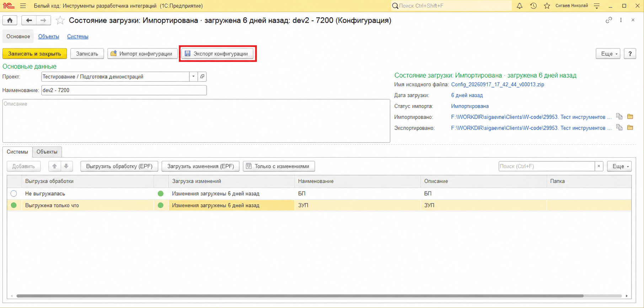Navigate forward with the right arrow
The width and height of the screenshot is (644, 308).
[43, 21]
